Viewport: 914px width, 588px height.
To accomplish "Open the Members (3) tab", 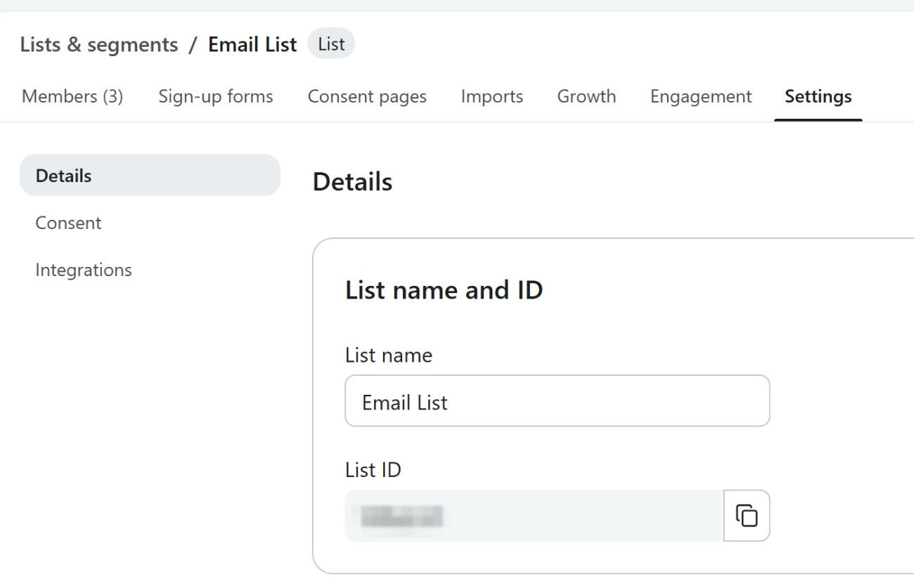I will [x=72, y=96].
